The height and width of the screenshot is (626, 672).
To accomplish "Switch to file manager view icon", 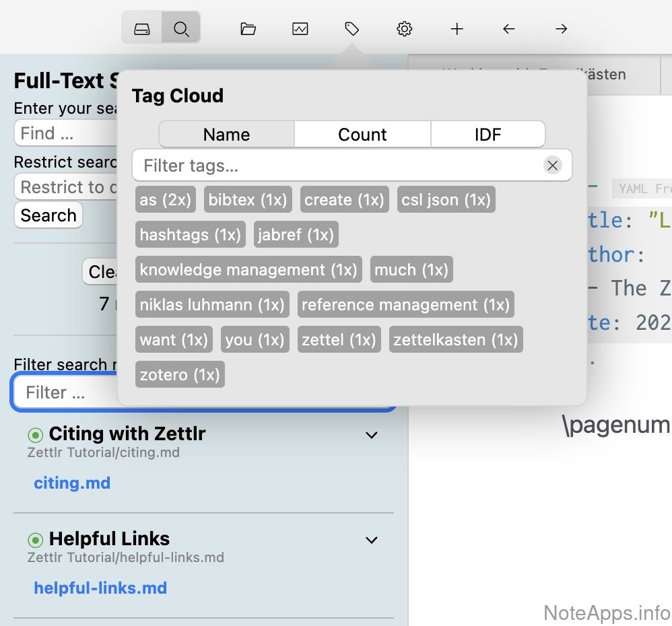I will (x=141, y=29).
